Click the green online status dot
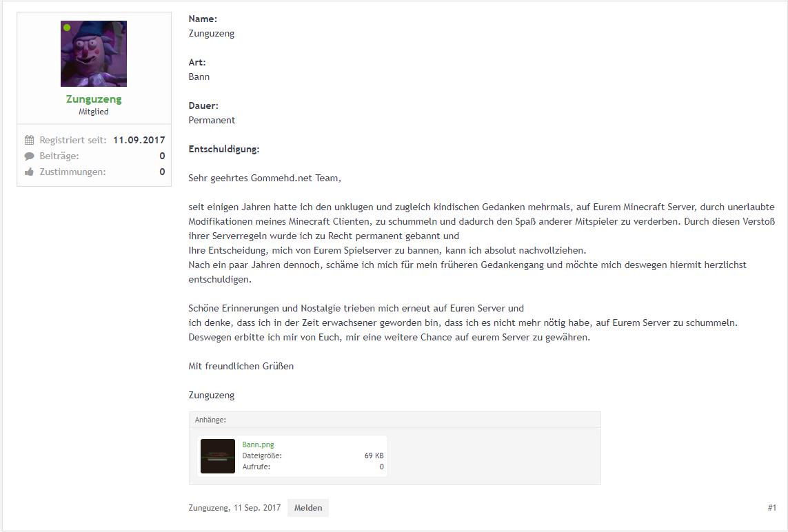Viewport: 788px width, 532px height. [67, 27]
